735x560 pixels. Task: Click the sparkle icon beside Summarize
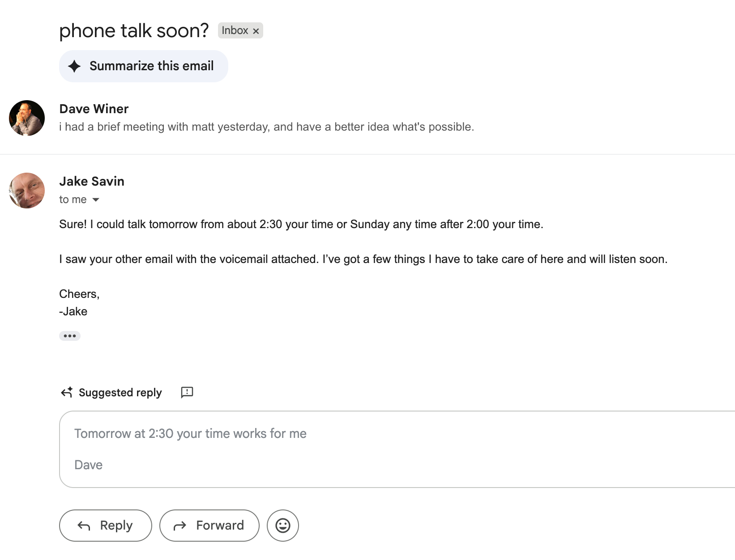click(74, 66)
